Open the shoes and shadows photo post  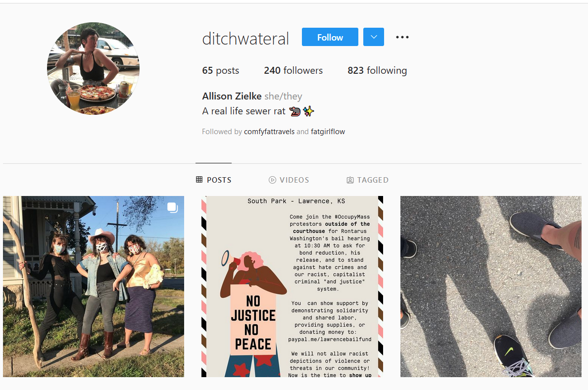pyautogui.click(x=491, y=287)
